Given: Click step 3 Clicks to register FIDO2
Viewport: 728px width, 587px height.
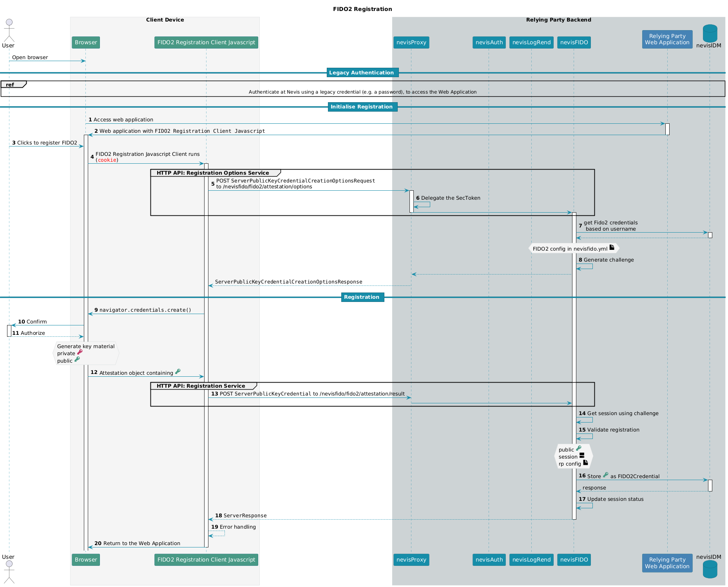Looking at the screenshot, I should pos(45,143).
